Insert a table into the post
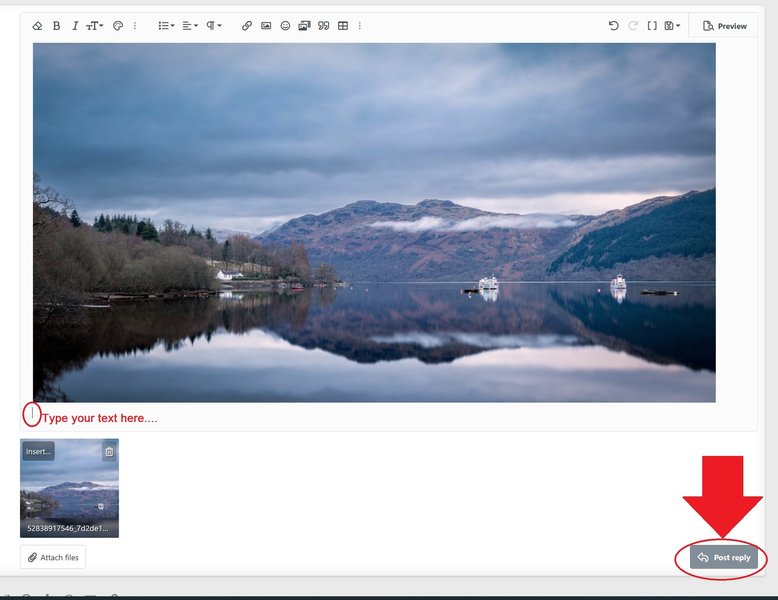The image size is (778, 600). pyautogui.click(x=343, y=26)
